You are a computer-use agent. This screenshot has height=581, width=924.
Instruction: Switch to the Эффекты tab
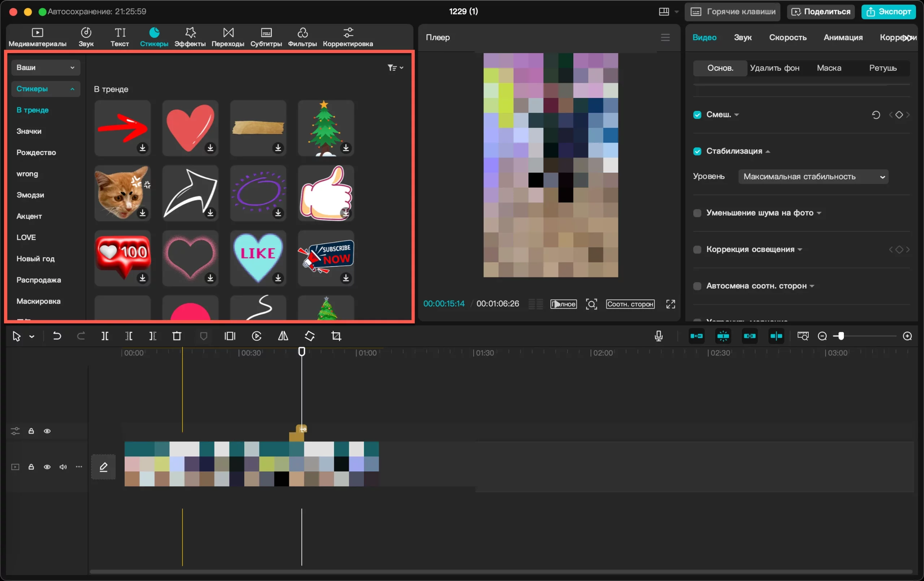190,37
